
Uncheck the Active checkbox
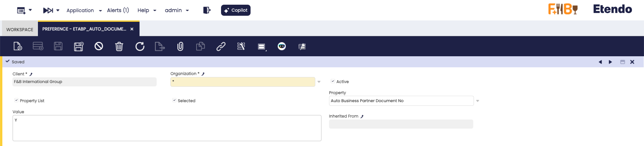(x=333, y=81)
